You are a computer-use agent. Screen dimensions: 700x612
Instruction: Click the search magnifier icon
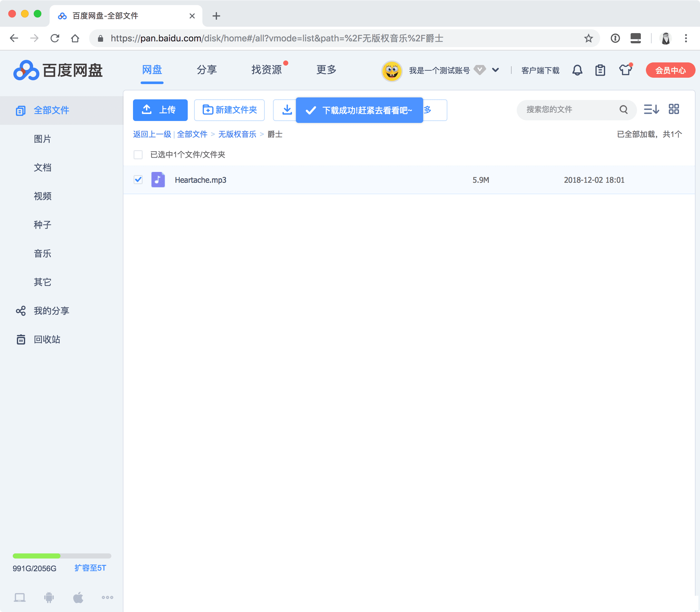click(x=623, y=110)
